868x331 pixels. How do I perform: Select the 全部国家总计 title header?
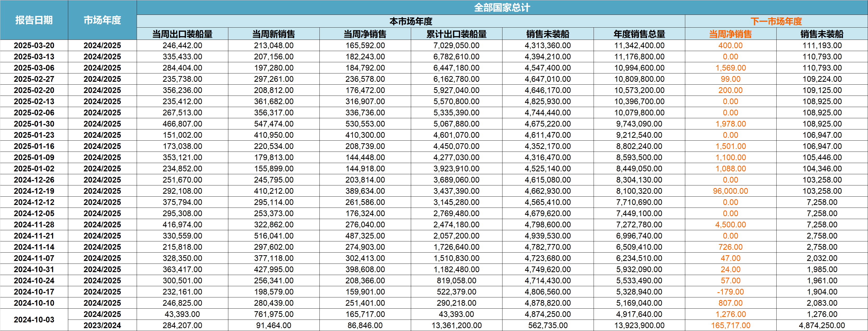502,7
